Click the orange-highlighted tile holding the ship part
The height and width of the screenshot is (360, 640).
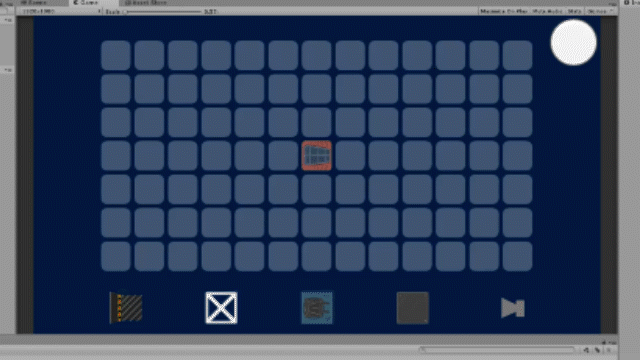click(317, 156)
